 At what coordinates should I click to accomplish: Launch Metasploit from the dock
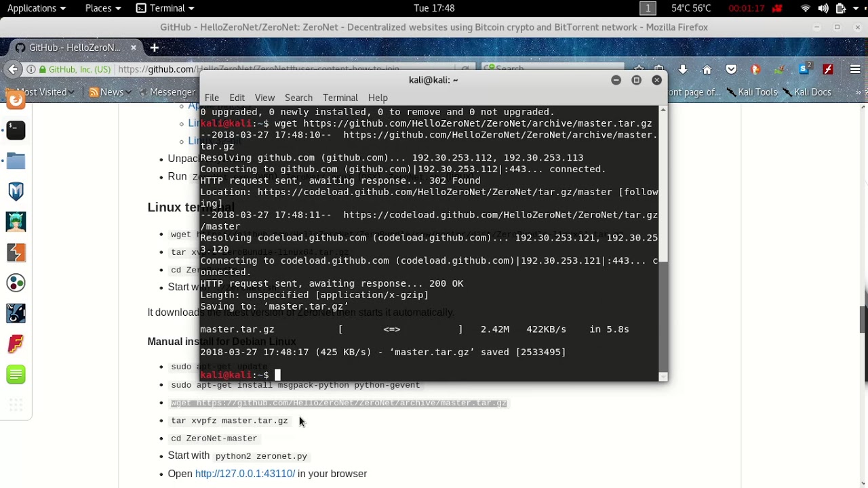point(16,191)
